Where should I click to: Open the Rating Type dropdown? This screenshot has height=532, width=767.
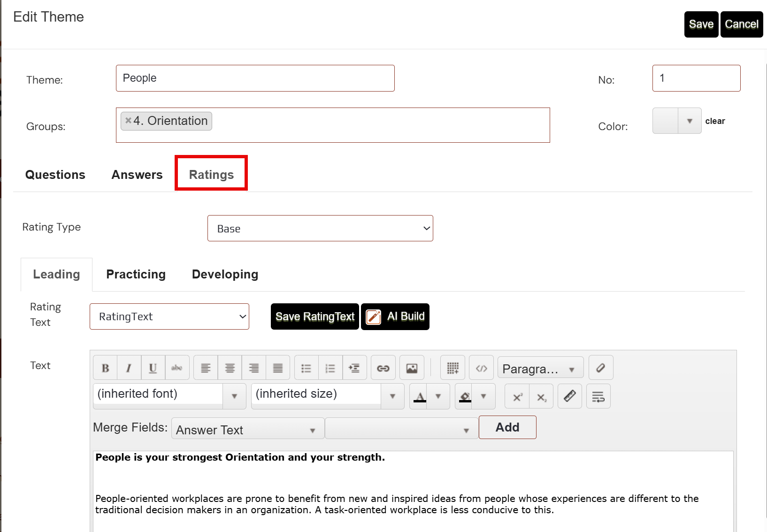pos(320,228)
